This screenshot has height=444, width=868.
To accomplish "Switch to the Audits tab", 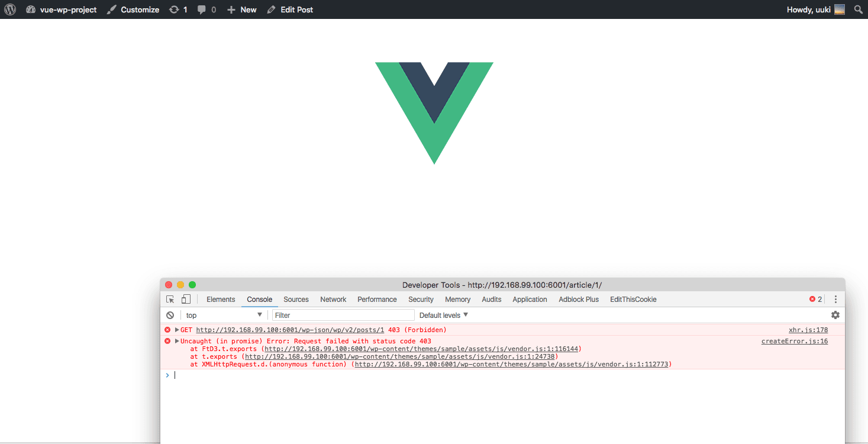I will [492, 300].
